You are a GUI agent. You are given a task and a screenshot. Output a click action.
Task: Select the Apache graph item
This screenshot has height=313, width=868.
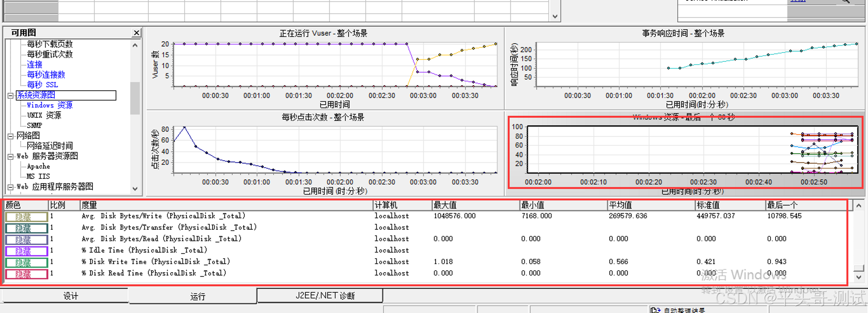pyautogui.click(x=38, y=166)
